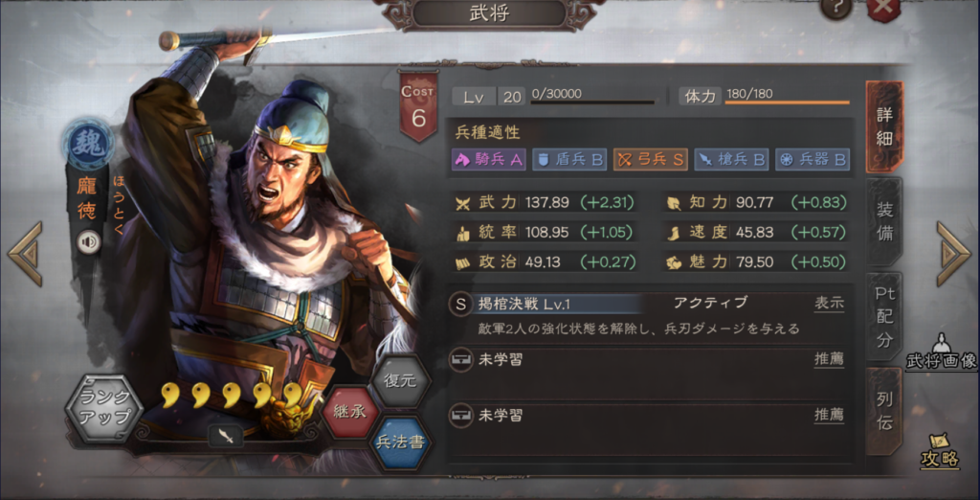Switch to the 列伝 tab
Image resolution: width=980 pixels, height=500 pixels.
point(883,411)
